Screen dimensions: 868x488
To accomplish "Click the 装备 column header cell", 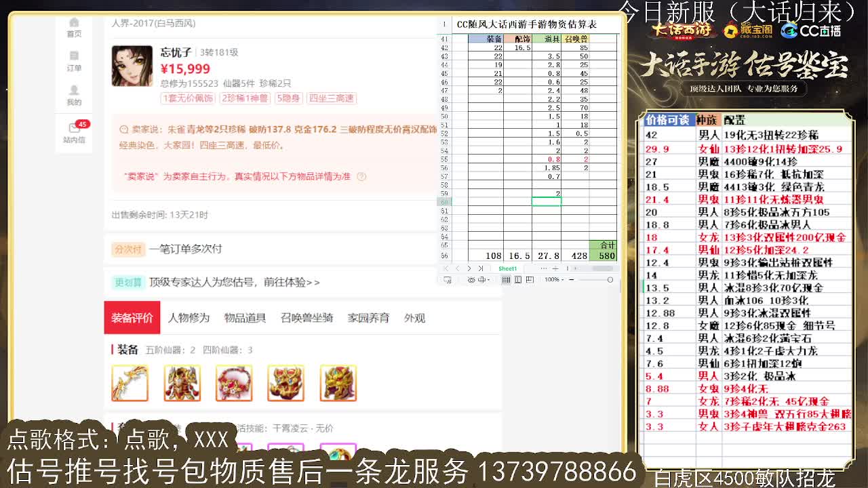I will pyautogui.click(x=486, y=39).
